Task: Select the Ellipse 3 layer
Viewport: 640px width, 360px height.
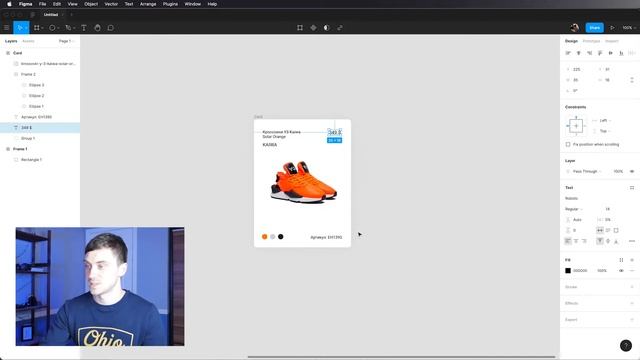Action: coord(40,85)
